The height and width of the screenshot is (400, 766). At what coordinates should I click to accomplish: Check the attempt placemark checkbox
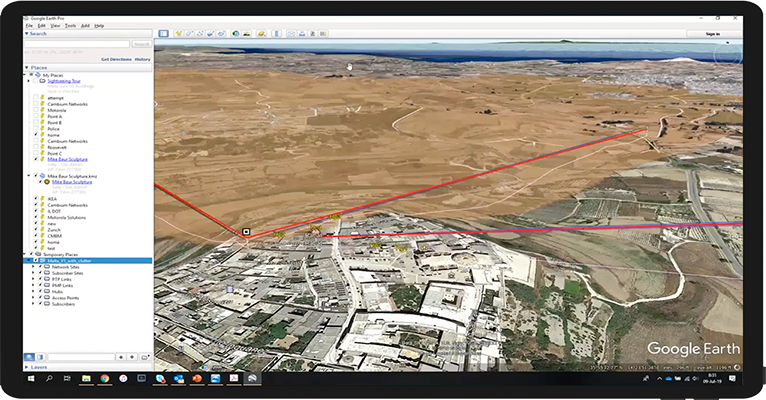(x=36, y=98)
